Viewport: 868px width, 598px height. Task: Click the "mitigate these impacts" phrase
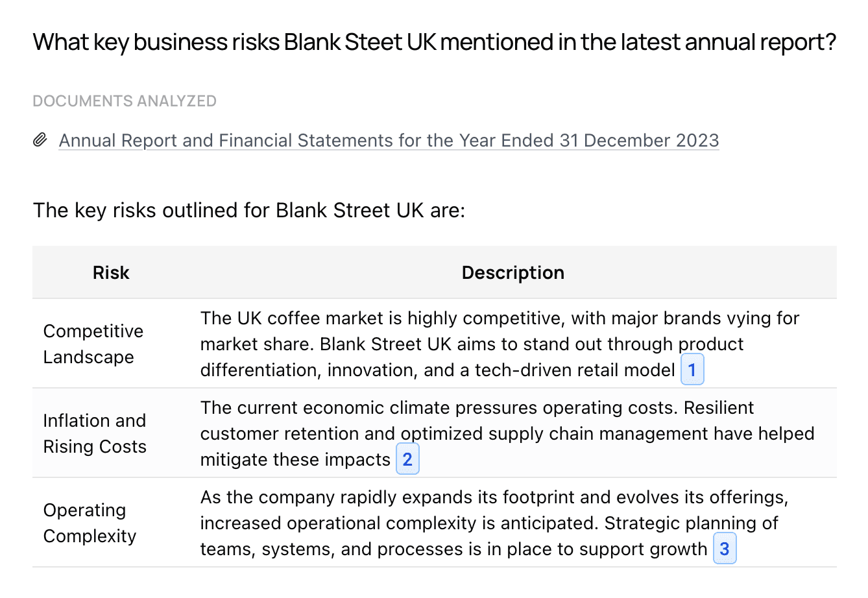pos(295,459)
